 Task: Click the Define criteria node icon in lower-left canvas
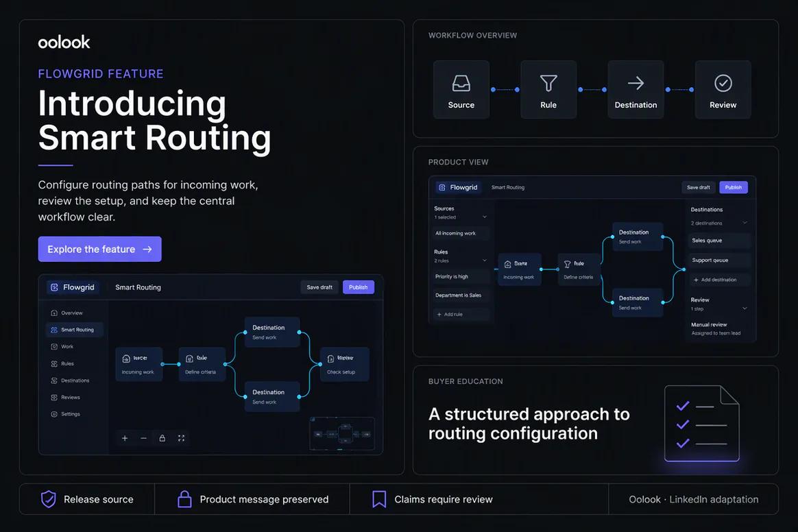(x=189, y=359)
